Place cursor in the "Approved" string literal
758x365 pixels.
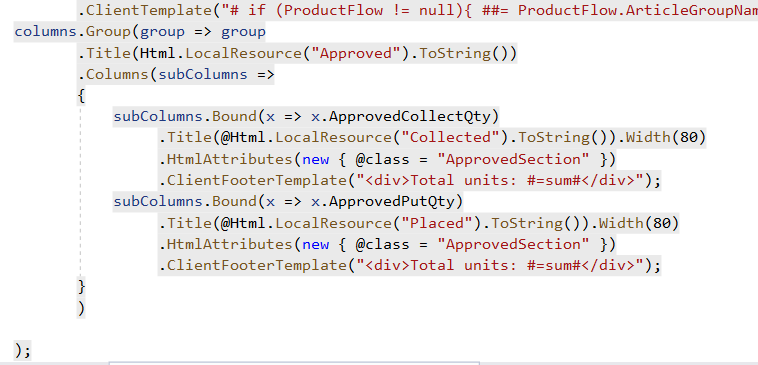(354, 53)
